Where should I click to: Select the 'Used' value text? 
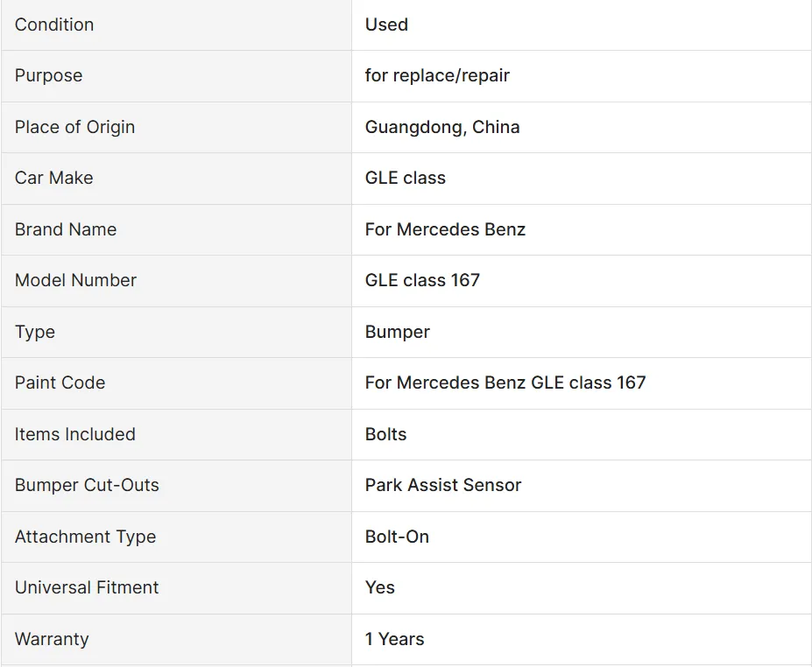coord(386,25)
